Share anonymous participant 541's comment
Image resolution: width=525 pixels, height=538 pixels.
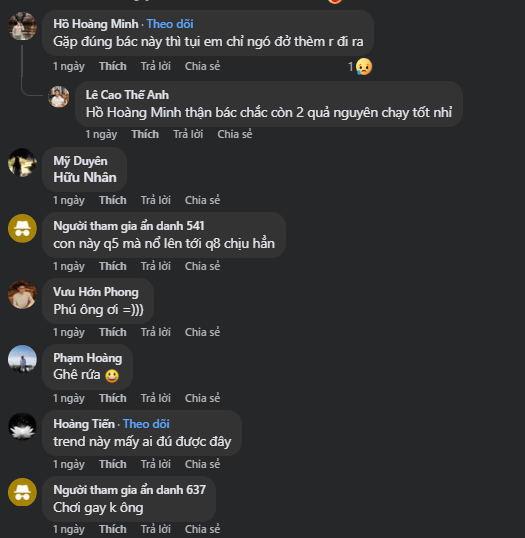[202, 266]
